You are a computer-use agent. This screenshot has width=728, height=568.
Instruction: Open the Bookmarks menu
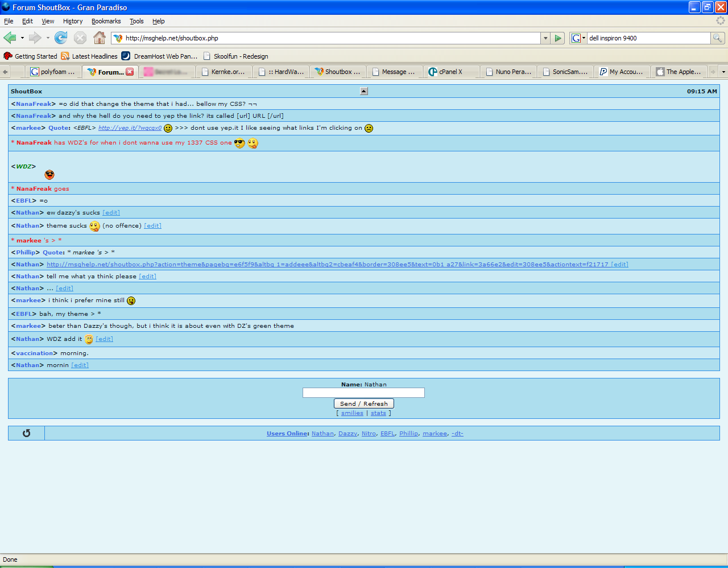coord(106,21)
